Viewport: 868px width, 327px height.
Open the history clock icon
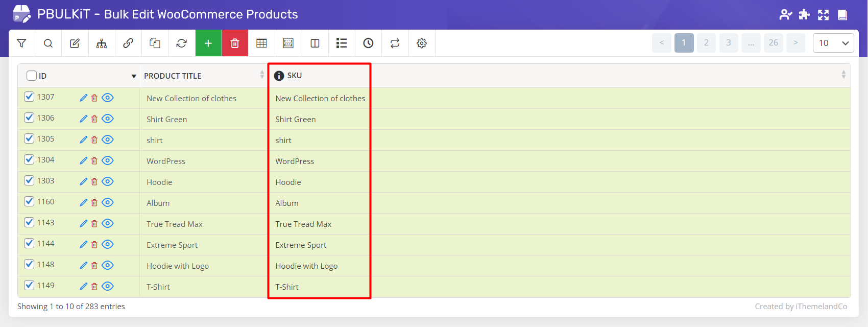(x=368, y=43)
